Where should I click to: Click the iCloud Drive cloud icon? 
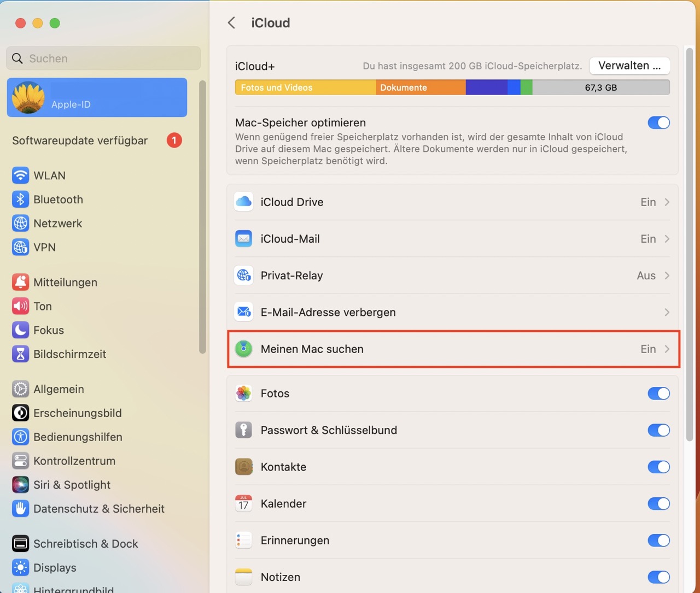243,202
